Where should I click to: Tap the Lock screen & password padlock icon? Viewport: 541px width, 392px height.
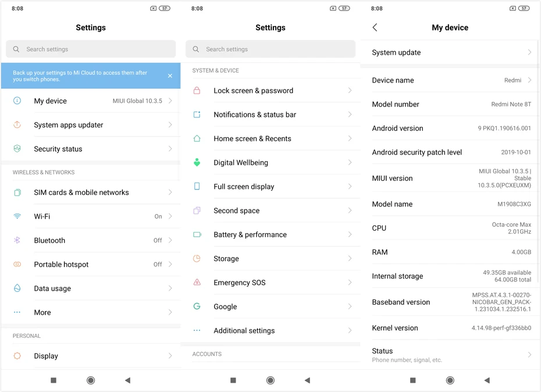[197, 90]
